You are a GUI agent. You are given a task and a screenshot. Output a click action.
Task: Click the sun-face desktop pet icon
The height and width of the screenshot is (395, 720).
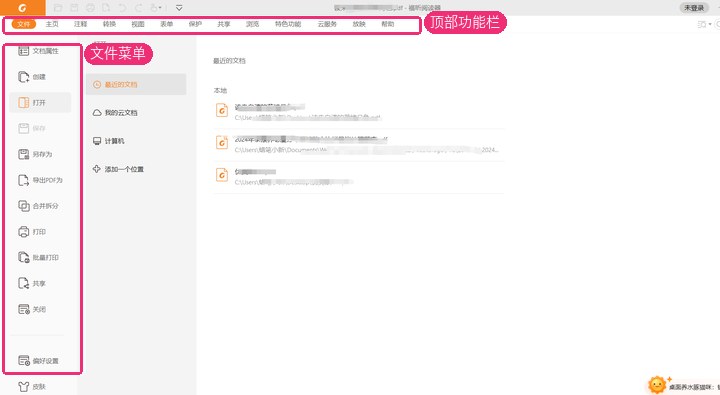(x=657, y=384)
